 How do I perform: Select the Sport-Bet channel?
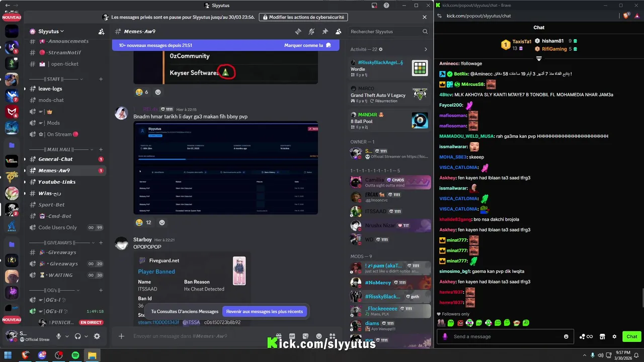[x=65, y=205]
